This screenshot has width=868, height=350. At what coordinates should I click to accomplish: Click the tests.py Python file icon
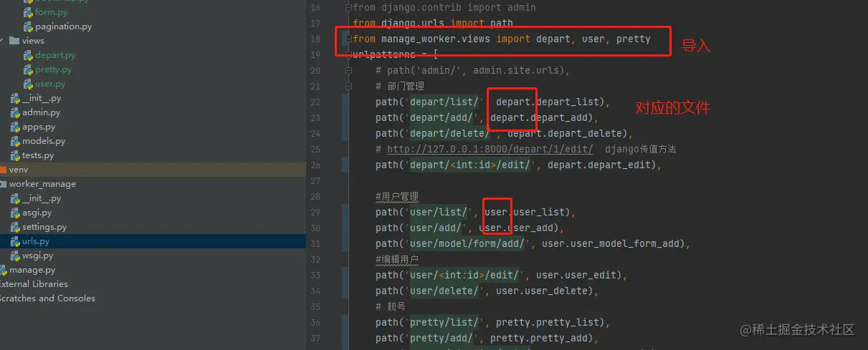(15, 155)
